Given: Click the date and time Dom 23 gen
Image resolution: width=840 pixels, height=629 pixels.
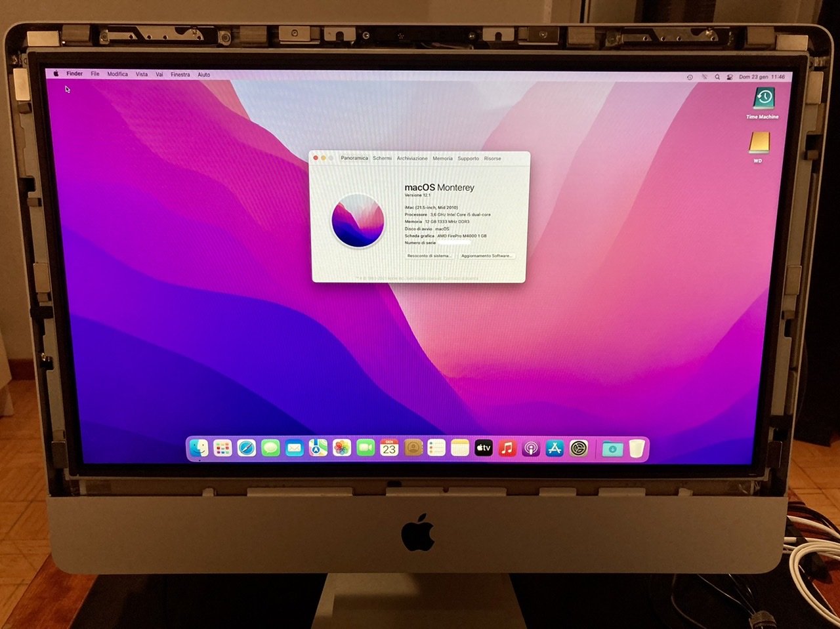Looking at the screenshot, I should click(x=762, y=77).
